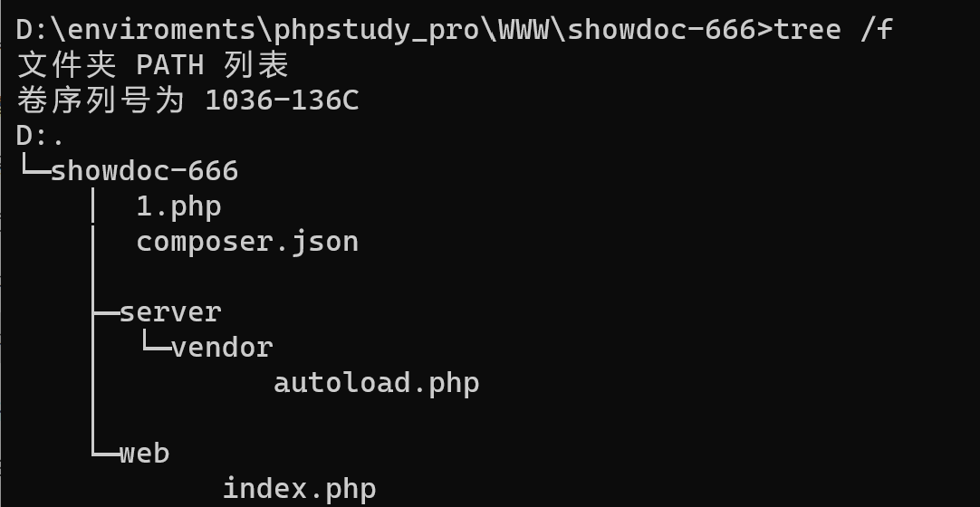
Task: Click the vendor subfolder node
Action: (222, 348)
